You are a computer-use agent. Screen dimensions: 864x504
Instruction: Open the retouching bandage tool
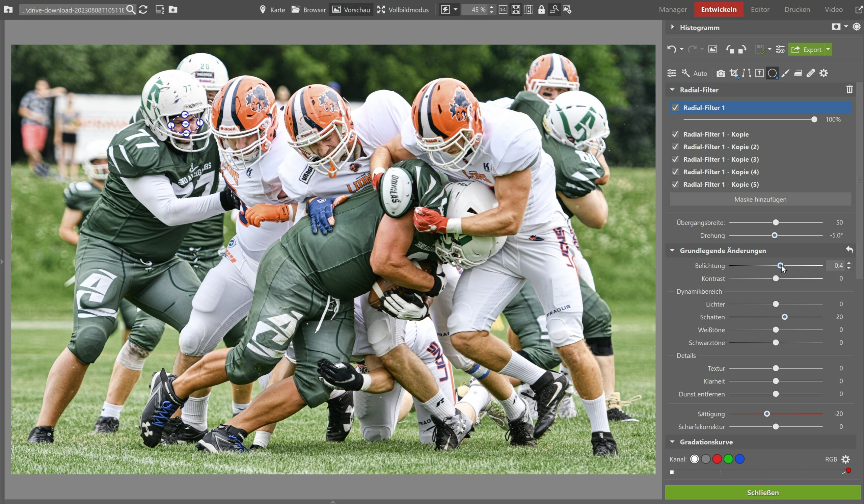click(x=811, y=73)
